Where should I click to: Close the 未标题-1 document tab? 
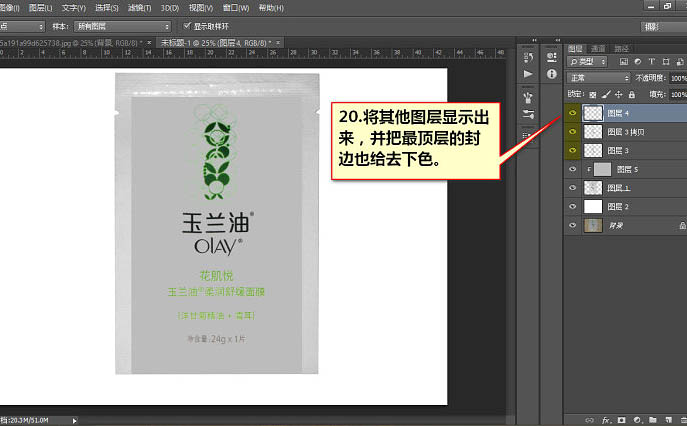[278, 43]
